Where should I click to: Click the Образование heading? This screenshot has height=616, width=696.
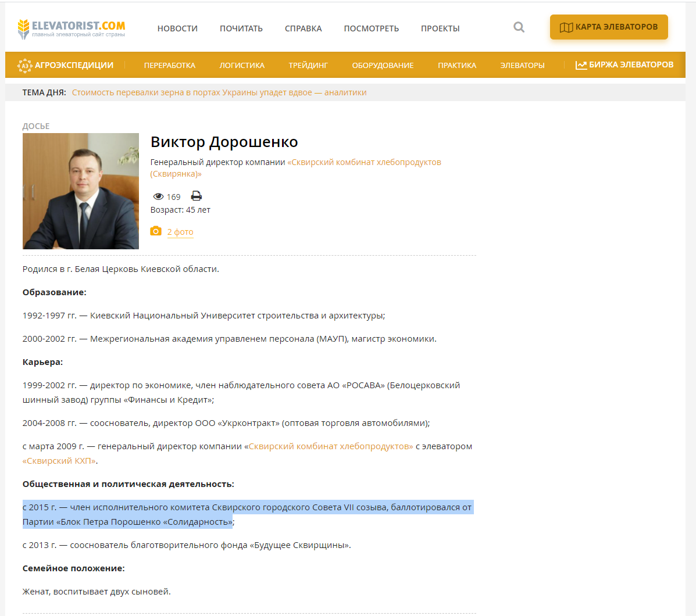[x=55, y=292]
